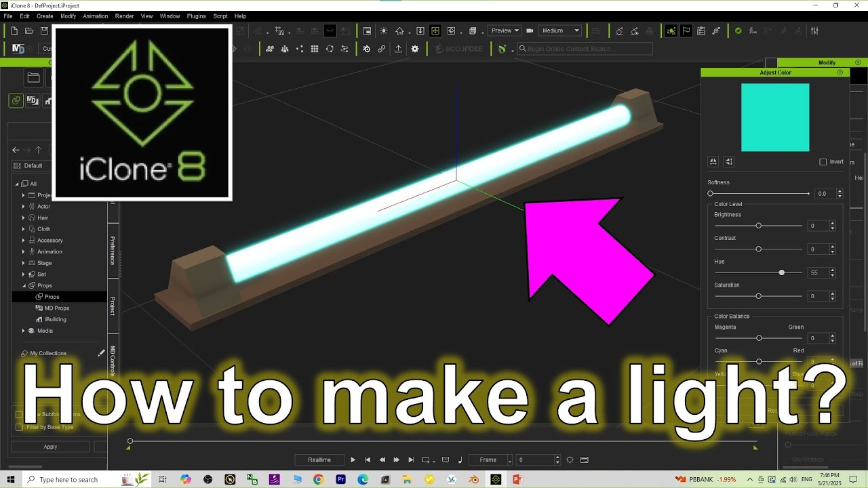Viewport: 868px width, 488px height.
Task: Click the second mirror icon under color preview
Action: pyautogui.click(x=729, y=161)
